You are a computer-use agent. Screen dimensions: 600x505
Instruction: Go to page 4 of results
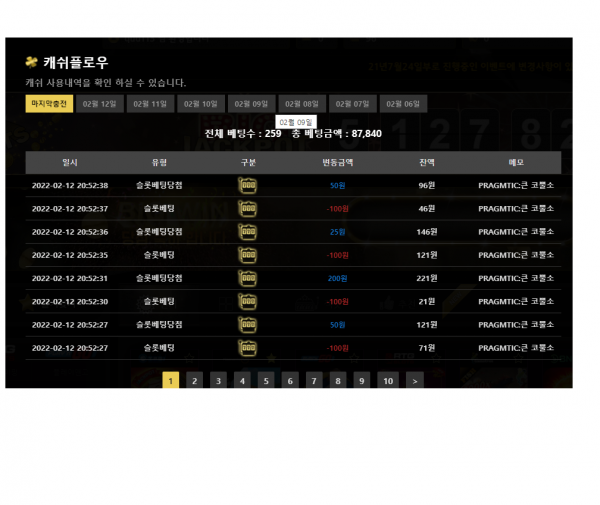242,380
